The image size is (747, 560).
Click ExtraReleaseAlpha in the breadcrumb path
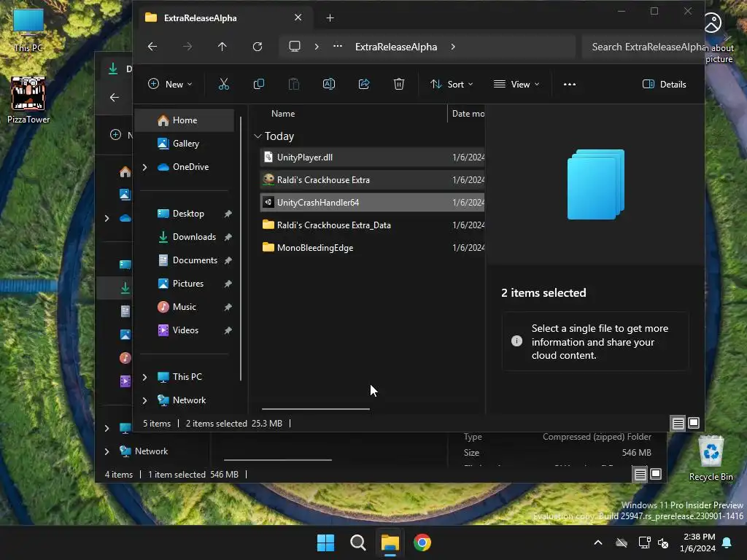pos(396,47)
